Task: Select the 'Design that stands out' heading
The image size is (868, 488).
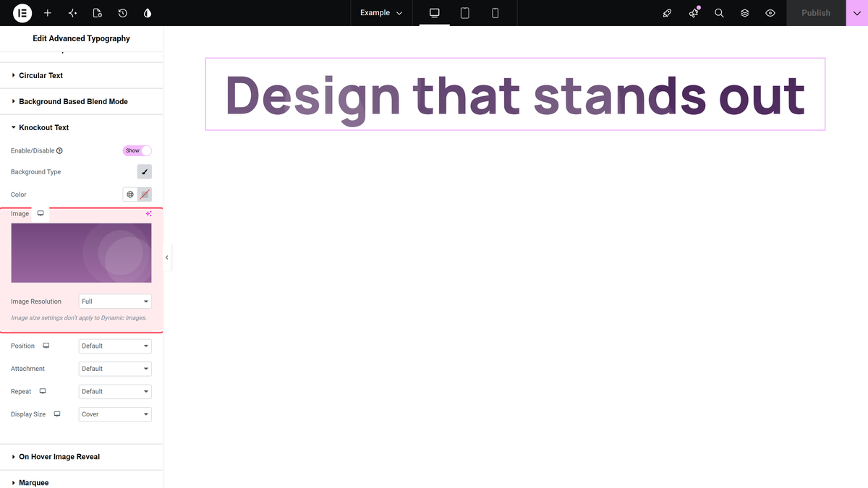Action: (515, 94)
